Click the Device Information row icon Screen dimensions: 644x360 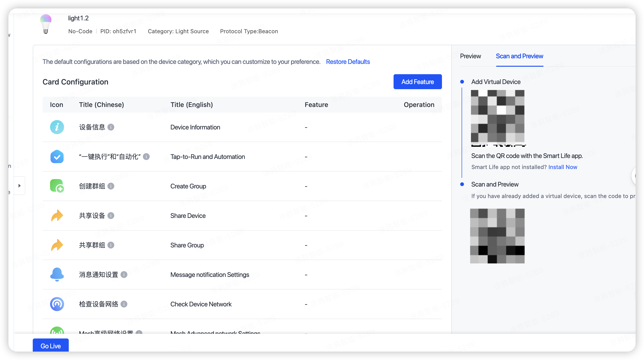click(57, 127)
